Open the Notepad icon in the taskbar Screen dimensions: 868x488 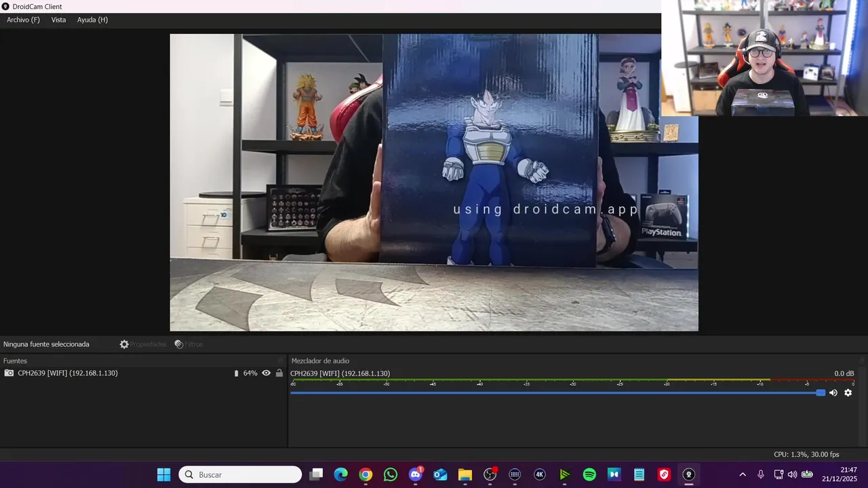click(639, 474)
